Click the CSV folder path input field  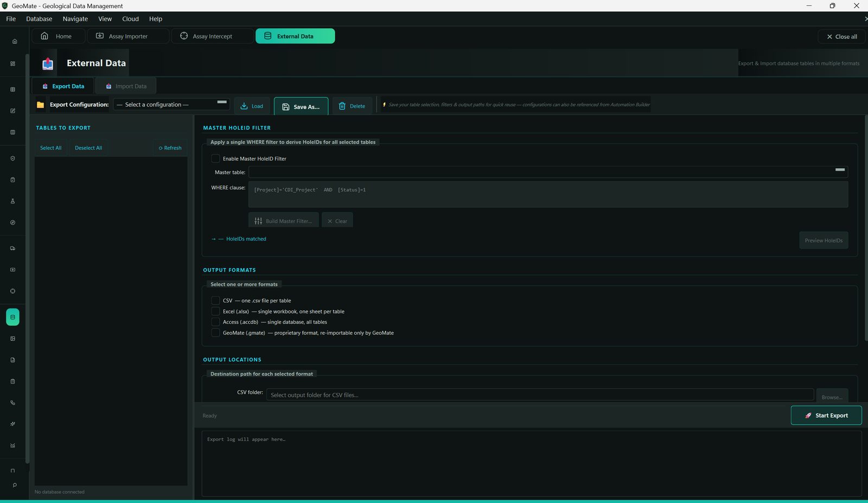[x=540, y=395]
